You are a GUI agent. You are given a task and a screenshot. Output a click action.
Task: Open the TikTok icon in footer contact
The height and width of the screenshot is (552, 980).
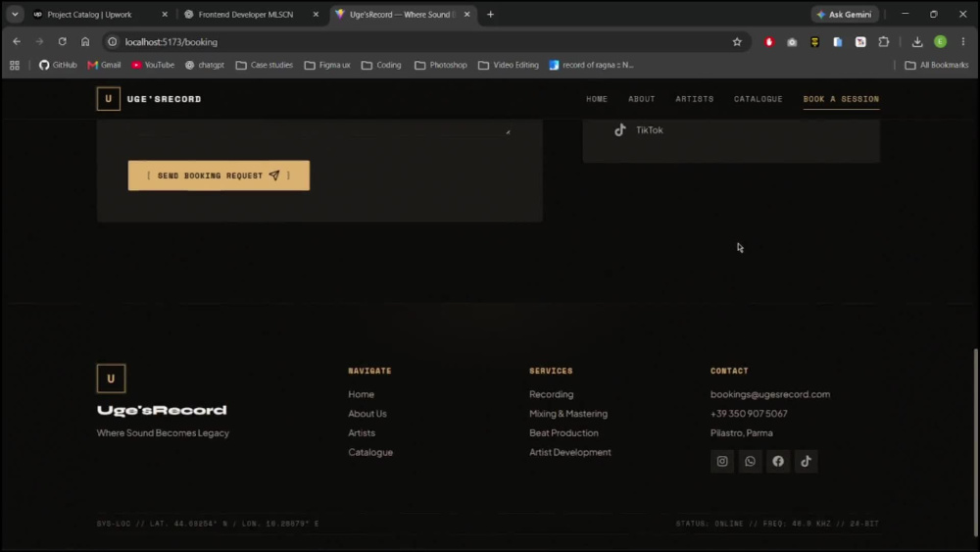[807, 462]
